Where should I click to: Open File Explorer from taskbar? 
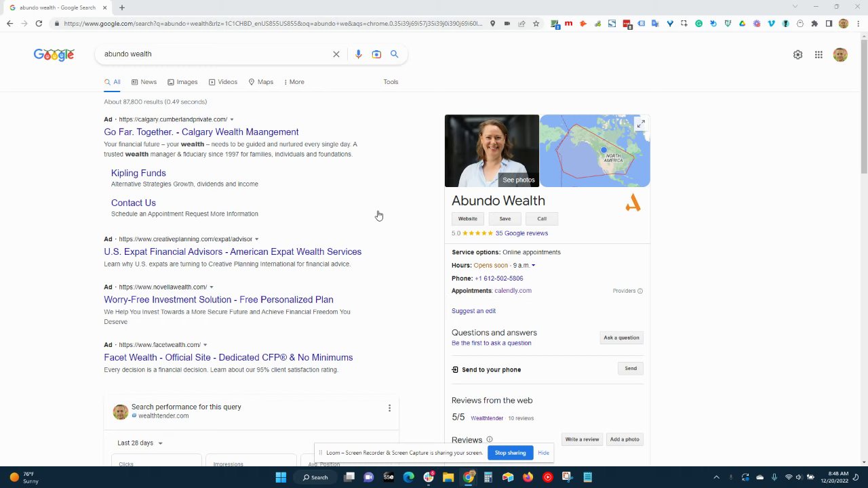[x=448, y=477]
